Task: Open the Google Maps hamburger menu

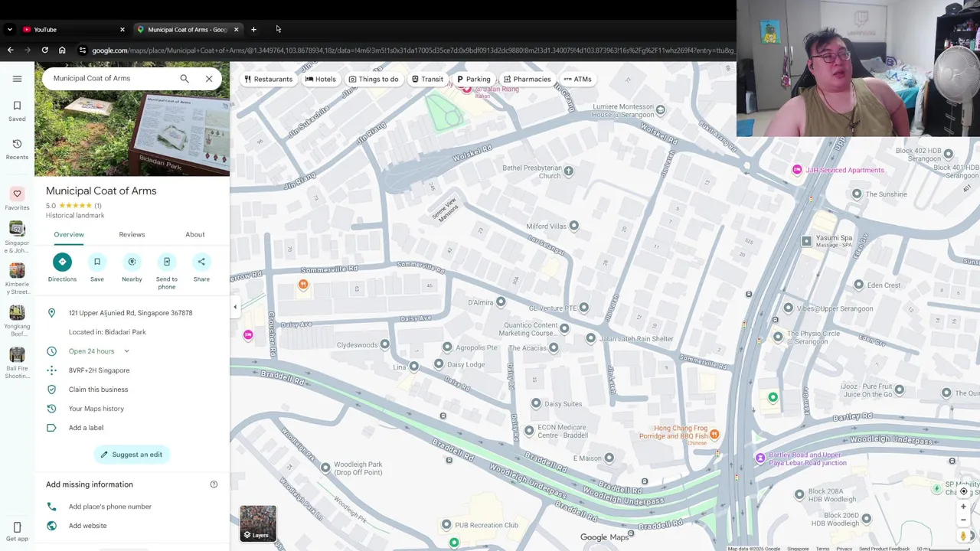Action: [17, 78]
